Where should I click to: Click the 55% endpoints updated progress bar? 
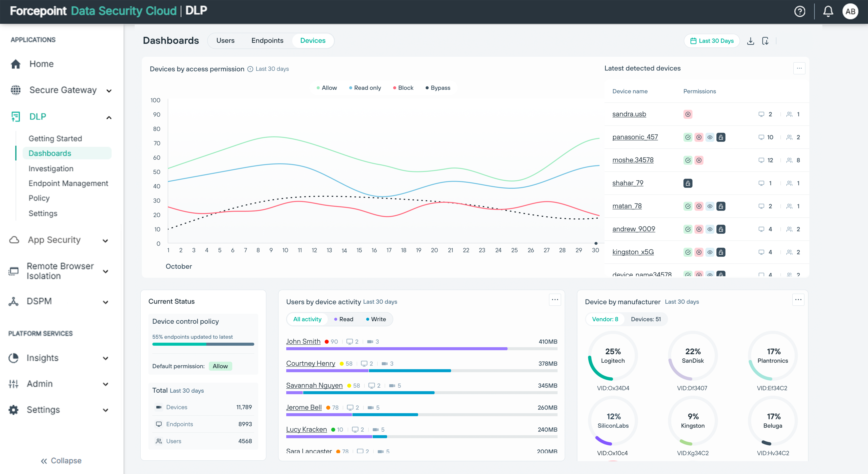pos(203,344)
